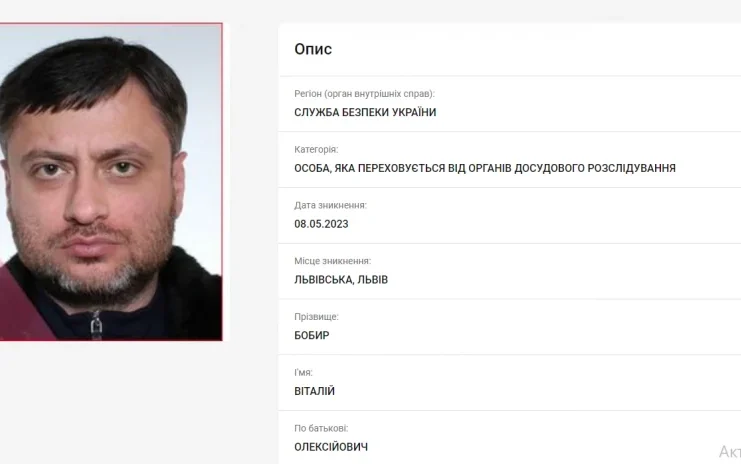The image size is (741, 464).
Task: Select the Дата зникнення label
Action: coord(330,205)
